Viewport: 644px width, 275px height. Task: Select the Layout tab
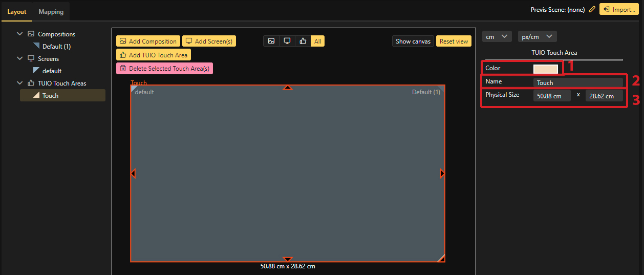[x=17, y=12]
